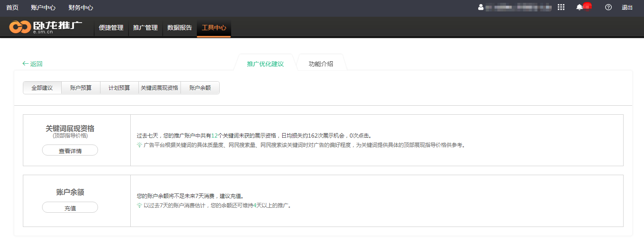644x238 pixels.
Task: Click text 您的账户余额将不足未来7天消费，建议充值。
Action: 192,196
